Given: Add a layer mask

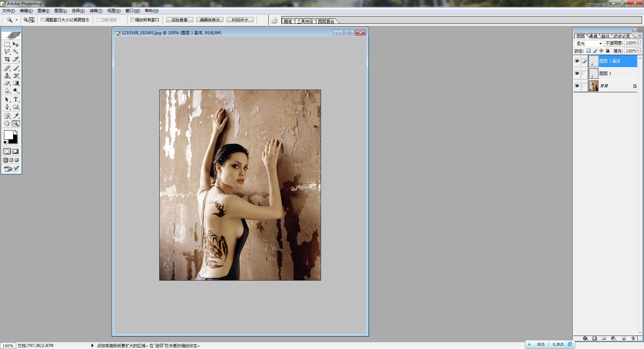Looking at the screenshot, I should [x=594, y=338].
